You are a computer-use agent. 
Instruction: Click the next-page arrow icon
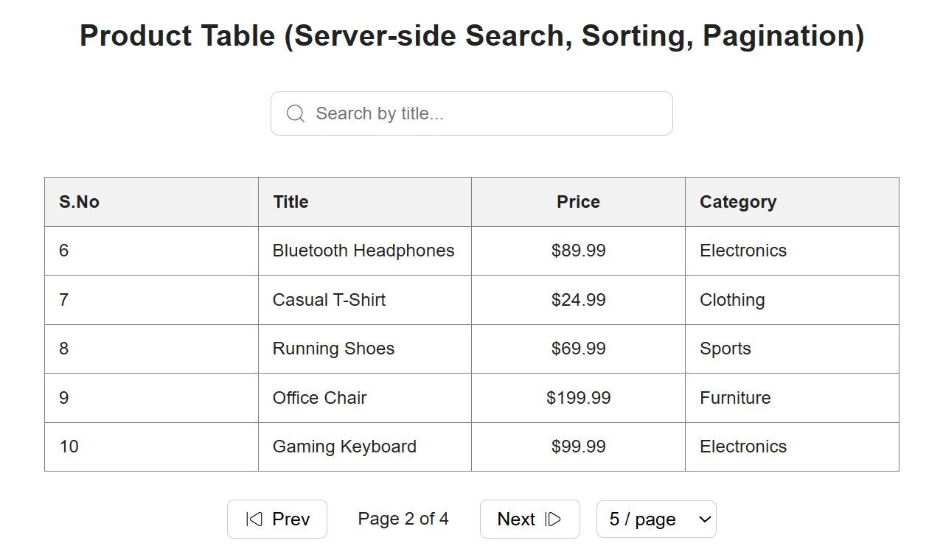click(553, 519)
